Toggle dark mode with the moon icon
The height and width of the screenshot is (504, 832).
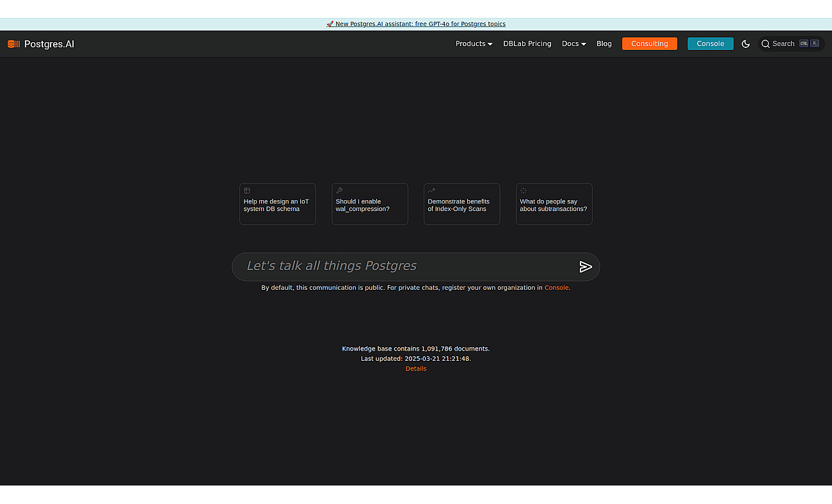click(x=746, y=44)
